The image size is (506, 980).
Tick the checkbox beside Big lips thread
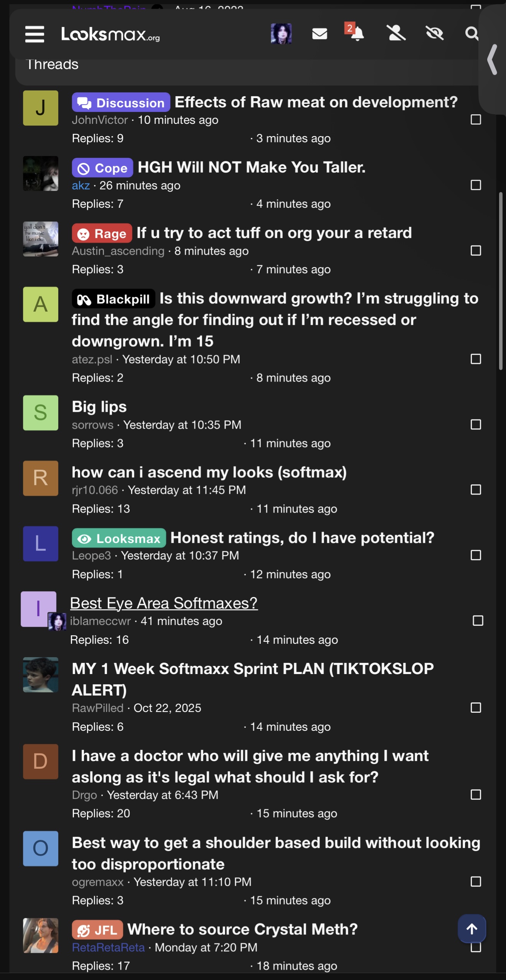(x=476, y=424)
